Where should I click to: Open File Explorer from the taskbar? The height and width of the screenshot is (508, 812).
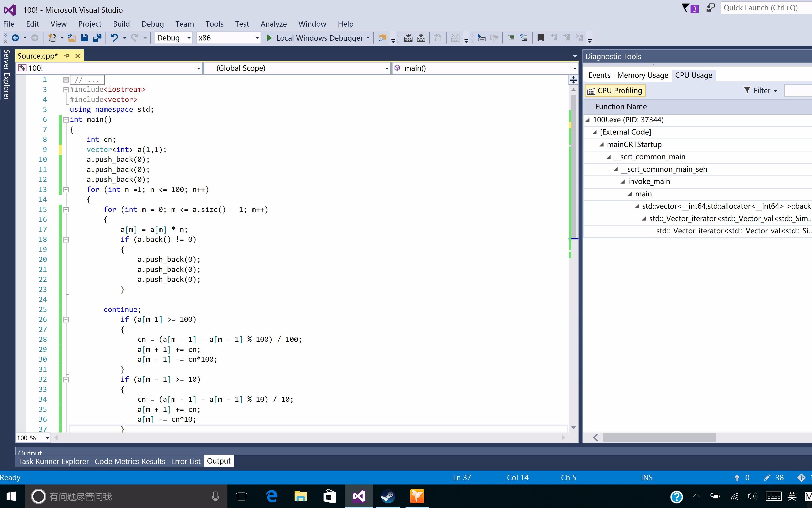click(300, 496)
